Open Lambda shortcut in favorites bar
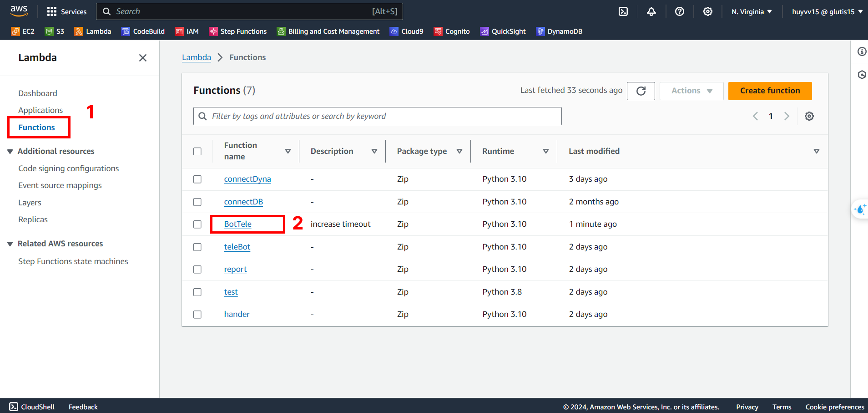 93,31
